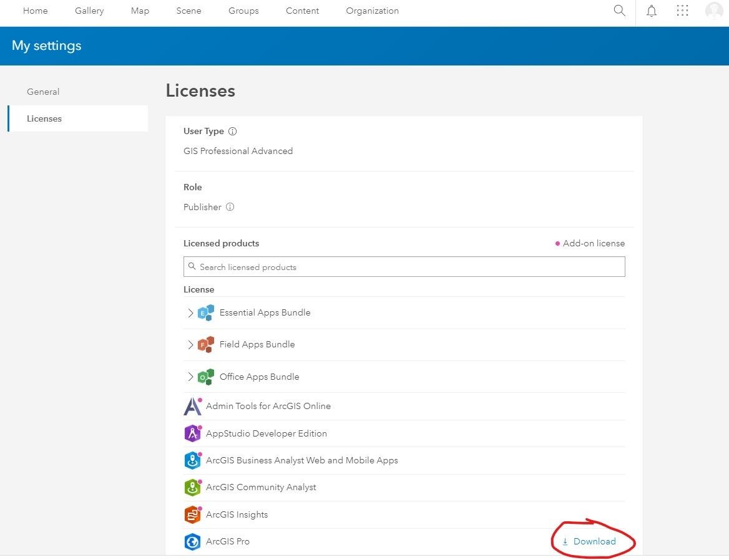Click the AppStudio Developer Edition icon
The image size is (729, 560).
pyautogui.click(x=193, y=433)
